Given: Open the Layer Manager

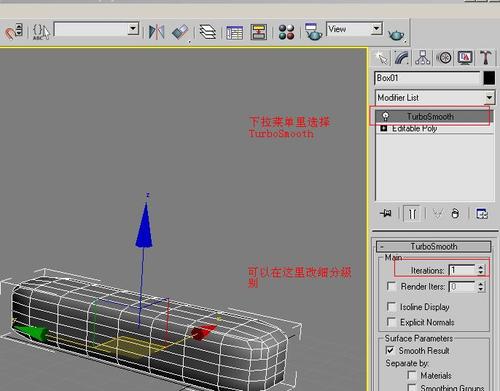Looking at the screenshot, I should (x=208, y=32).
